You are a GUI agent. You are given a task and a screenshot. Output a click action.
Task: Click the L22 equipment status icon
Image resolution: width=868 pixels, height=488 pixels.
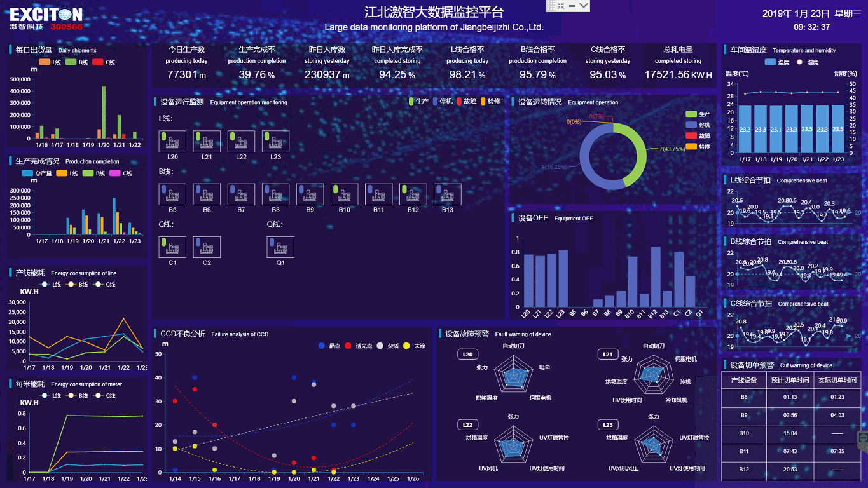tap(241, 141)
